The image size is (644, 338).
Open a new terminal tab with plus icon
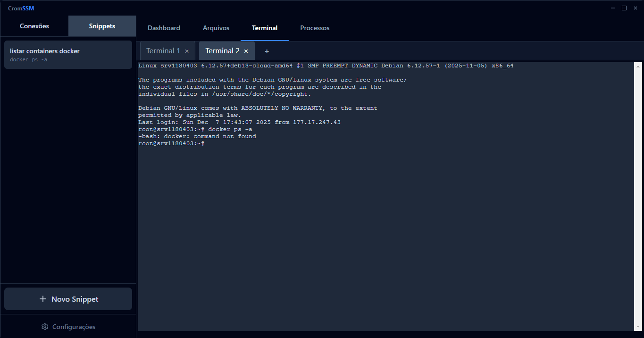coord(267,51)
